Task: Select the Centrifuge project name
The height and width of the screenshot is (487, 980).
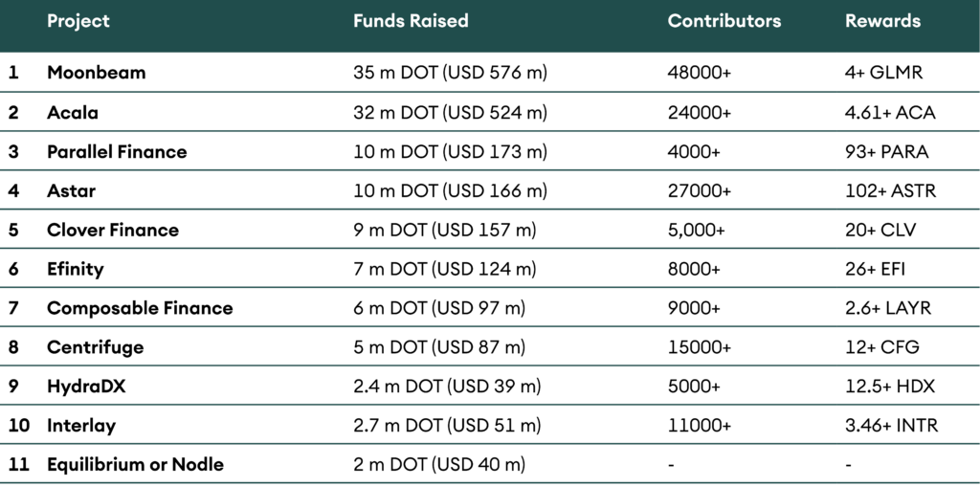Action: coord(95,347)
